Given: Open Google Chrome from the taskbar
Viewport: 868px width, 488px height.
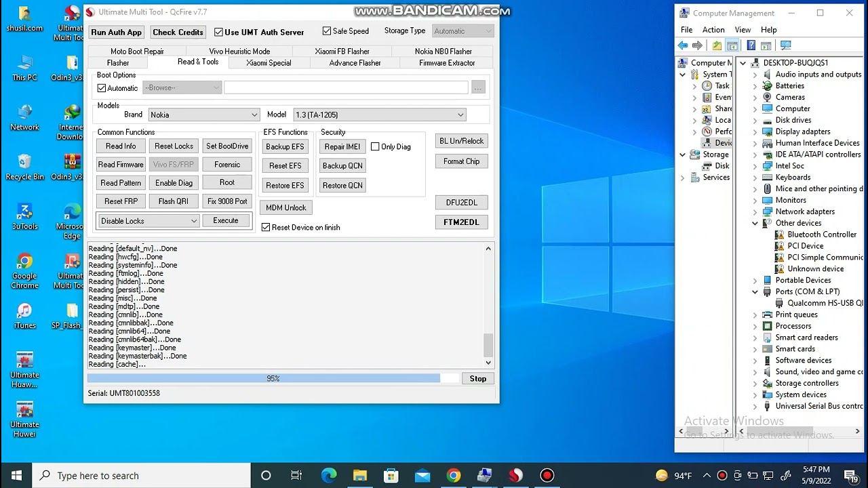Looking at the screenshot, I should tap(454, 476).
